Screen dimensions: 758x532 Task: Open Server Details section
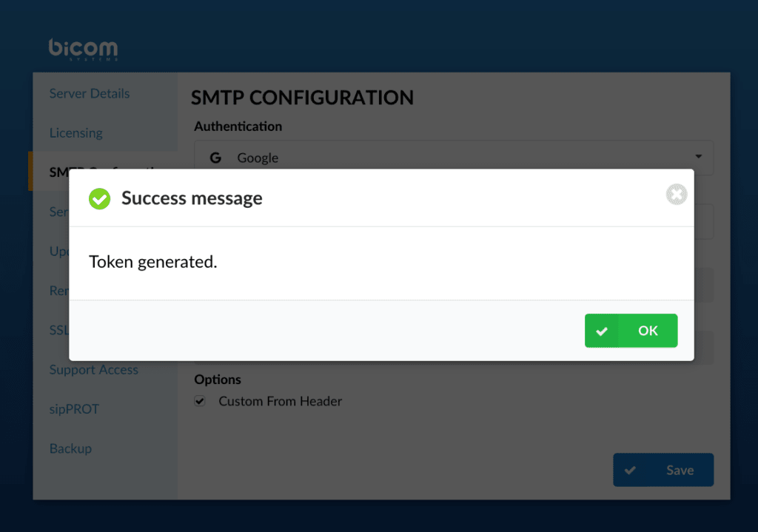click(x=90, y=93)
